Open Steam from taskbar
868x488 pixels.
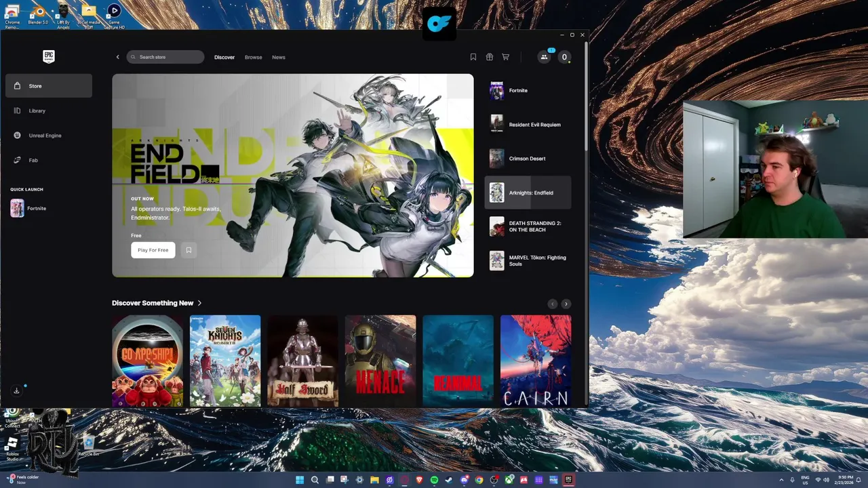(x=449, y=480)
